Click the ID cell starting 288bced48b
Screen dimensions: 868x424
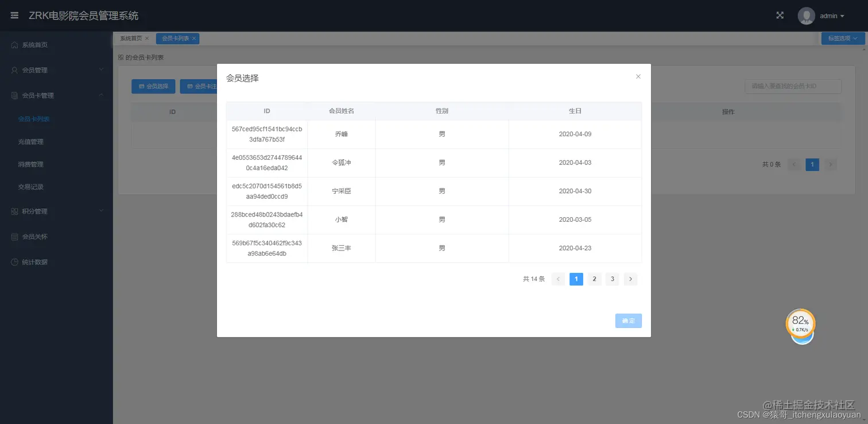(x=267, y=220)
